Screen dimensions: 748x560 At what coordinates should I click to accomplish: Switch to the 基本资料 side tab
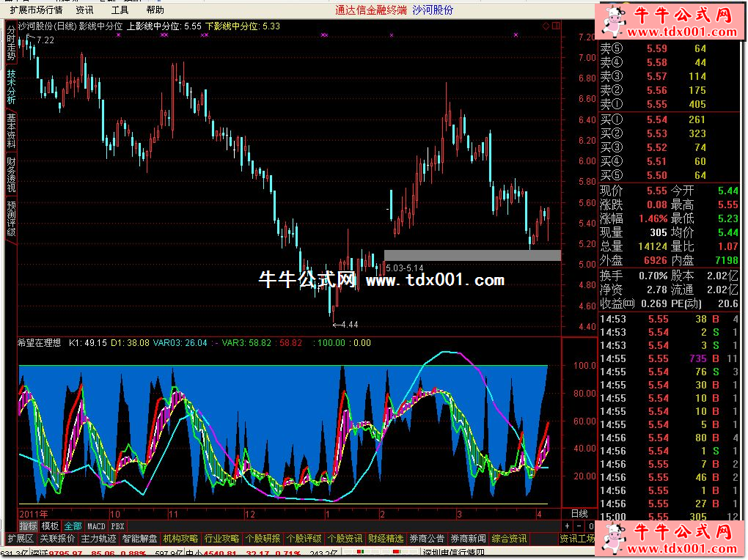click(11, 130)
